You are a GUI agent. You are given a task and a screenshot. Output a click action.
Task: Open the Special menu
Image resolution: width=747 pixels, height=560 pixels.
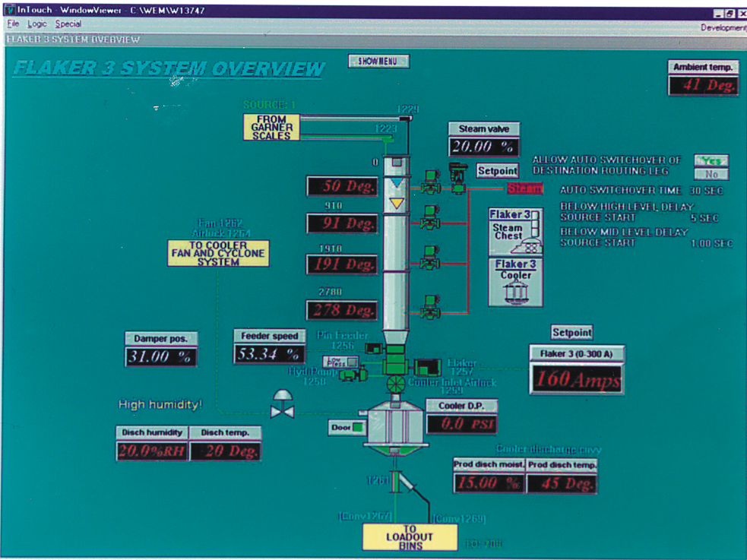(x=67, y=24)
